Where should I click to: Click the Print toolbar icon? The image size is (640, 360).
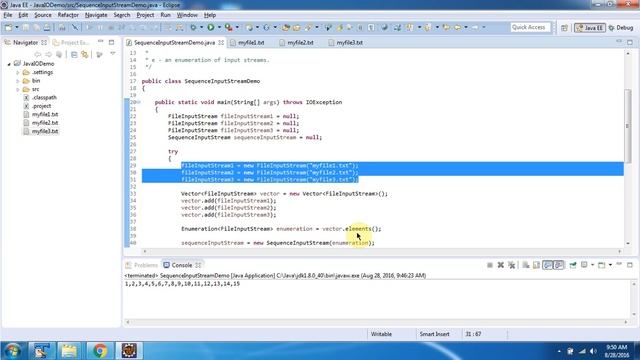47,27
